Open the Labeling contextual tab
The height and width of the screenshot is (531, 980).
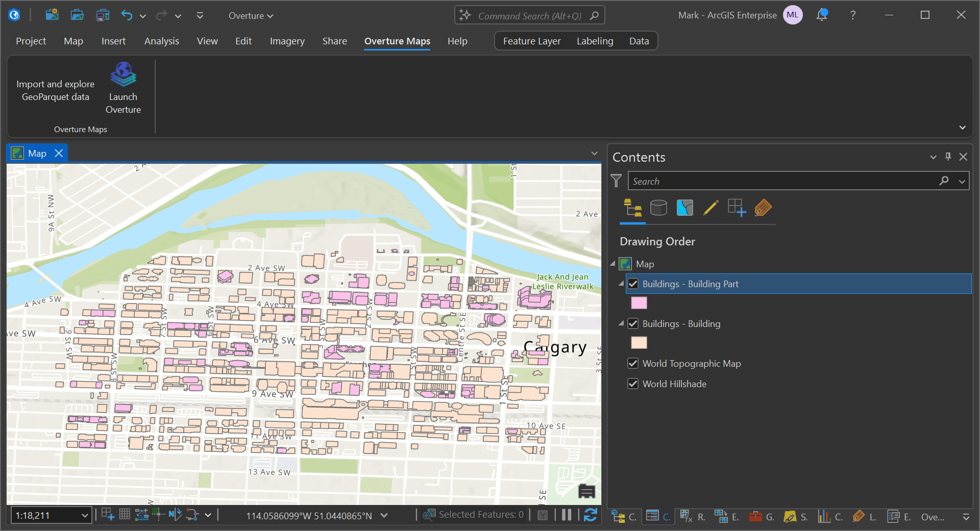[595, 41]
